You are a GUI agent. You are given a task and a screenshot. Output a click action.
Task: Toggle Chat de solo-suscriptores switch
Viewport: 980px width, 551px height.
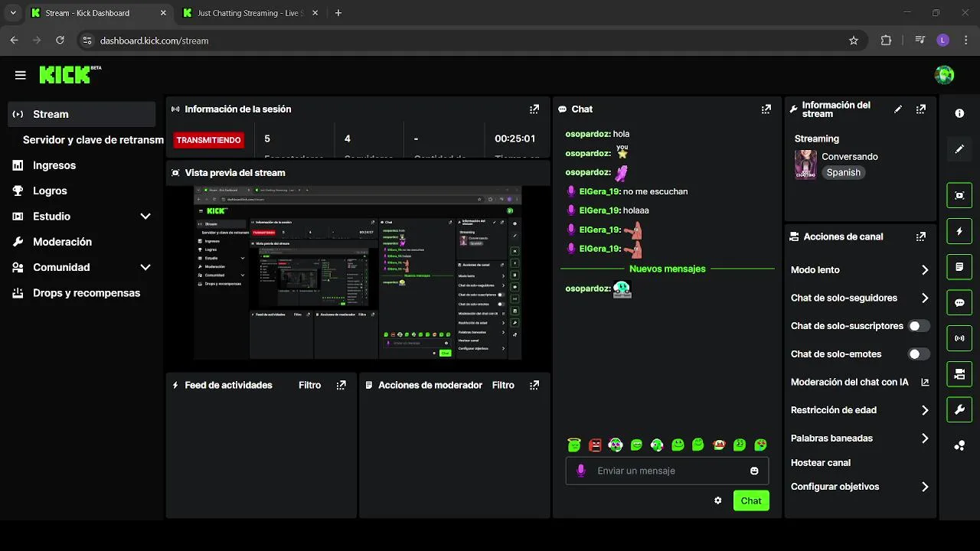tap(919, 326)
